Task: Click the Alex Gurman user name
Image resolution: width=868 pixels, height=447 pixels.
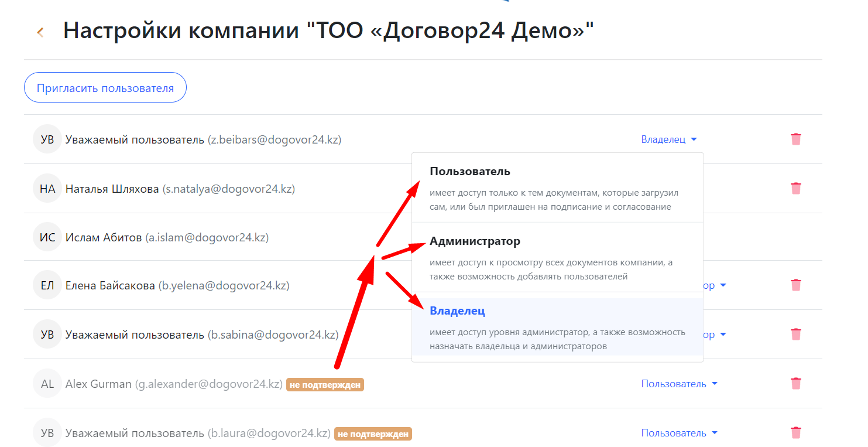Action: (x=98, y=384)
